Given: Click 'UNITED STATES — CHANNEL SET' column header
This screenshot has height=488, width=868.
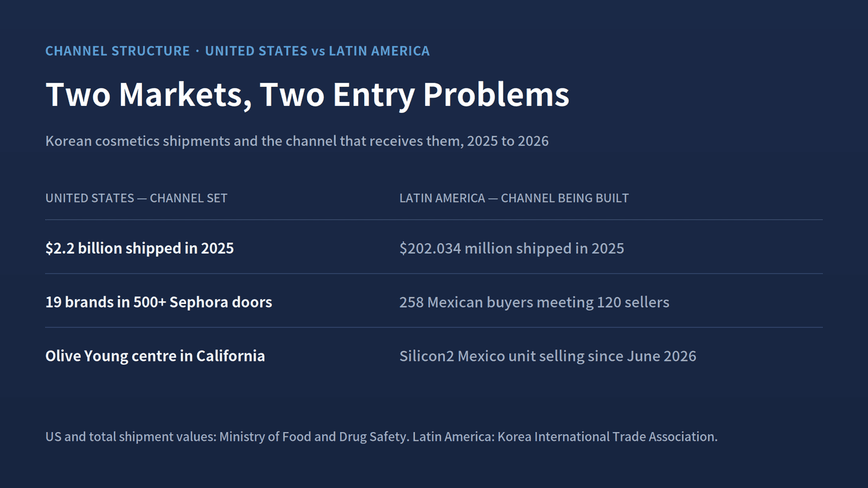Looking at the screenshot, I should click(x=136, y=198).
